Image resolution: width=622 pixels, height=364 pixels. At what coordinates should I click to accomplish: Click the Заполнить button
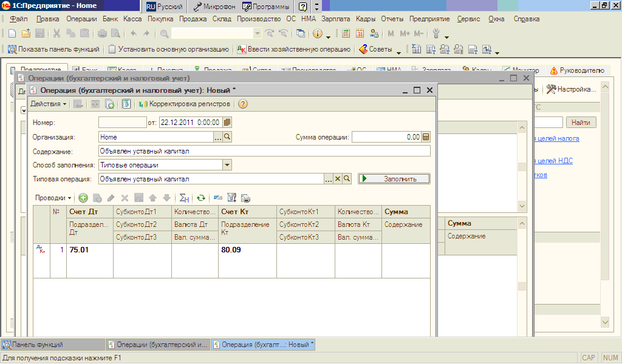coord(394,178)
